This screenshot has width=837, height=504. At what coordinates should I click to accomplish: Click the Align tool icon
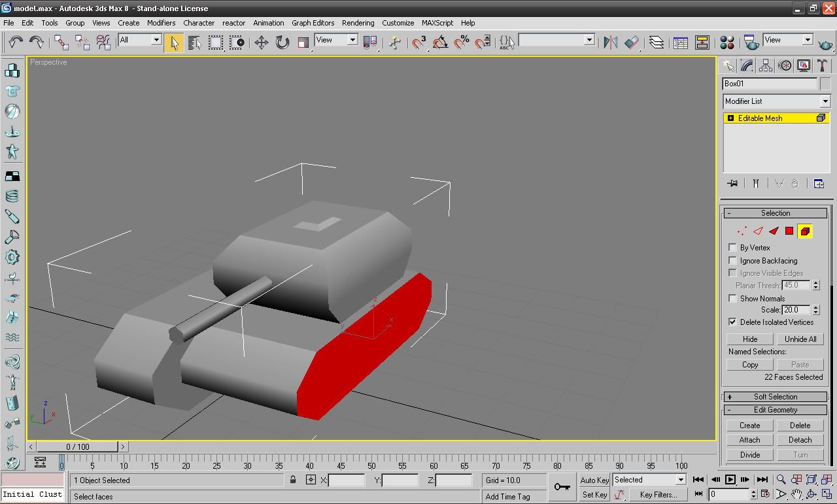(632, 42)
